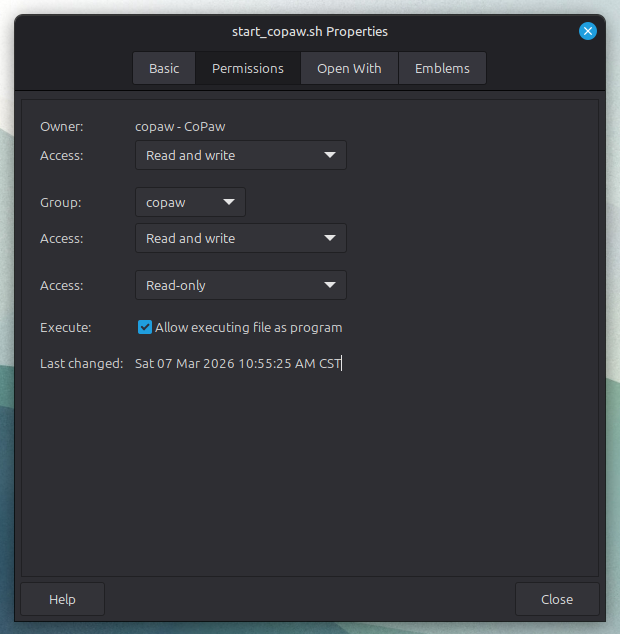Viewport: 620px width, 634px height.
Task: Click the Execute: label
Action: coord(65,328)
